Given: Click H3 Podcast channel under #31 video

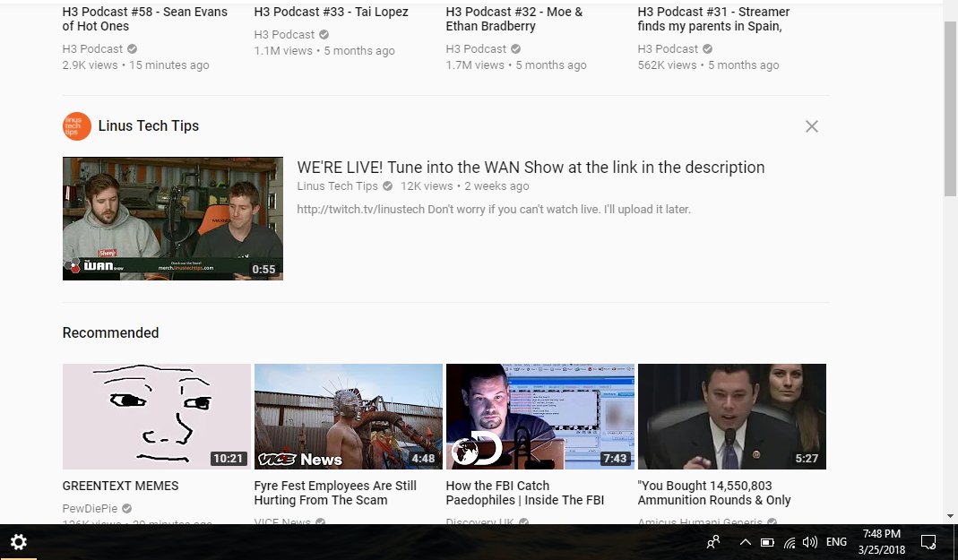Looking at the screenshot, I should pyautogui.click(x=668, y=49).
